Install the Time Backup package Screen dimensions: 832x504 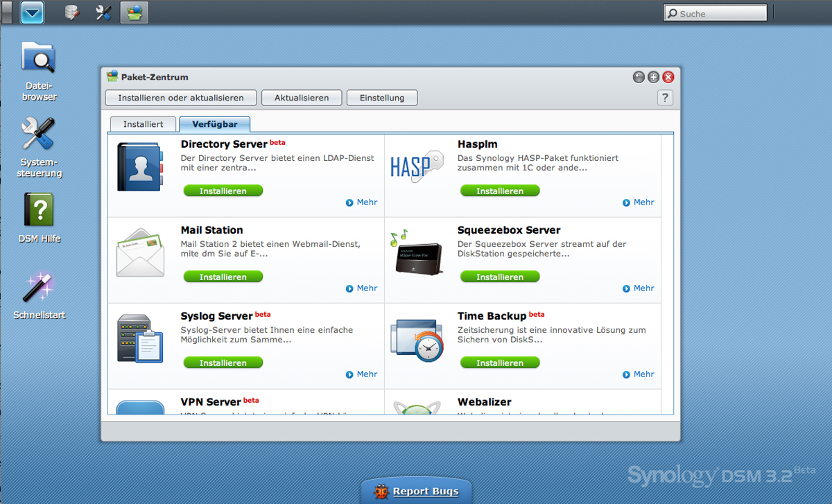(x=500, y=363)
